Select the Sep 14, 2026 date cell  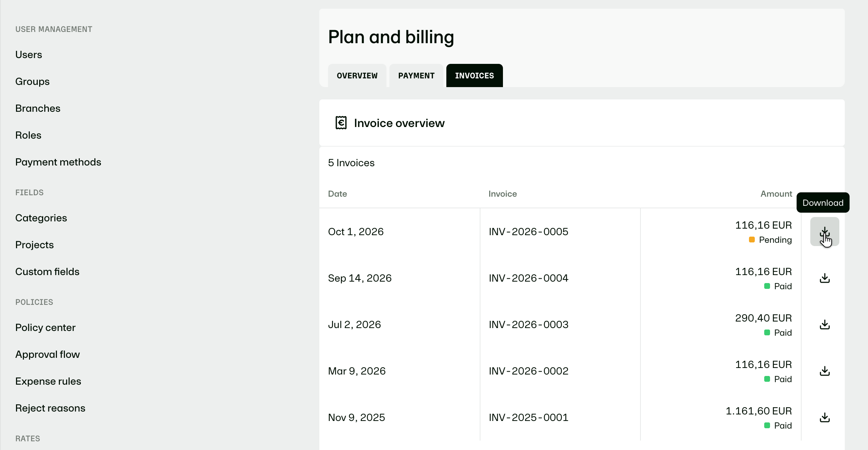[x=360, y=278]
